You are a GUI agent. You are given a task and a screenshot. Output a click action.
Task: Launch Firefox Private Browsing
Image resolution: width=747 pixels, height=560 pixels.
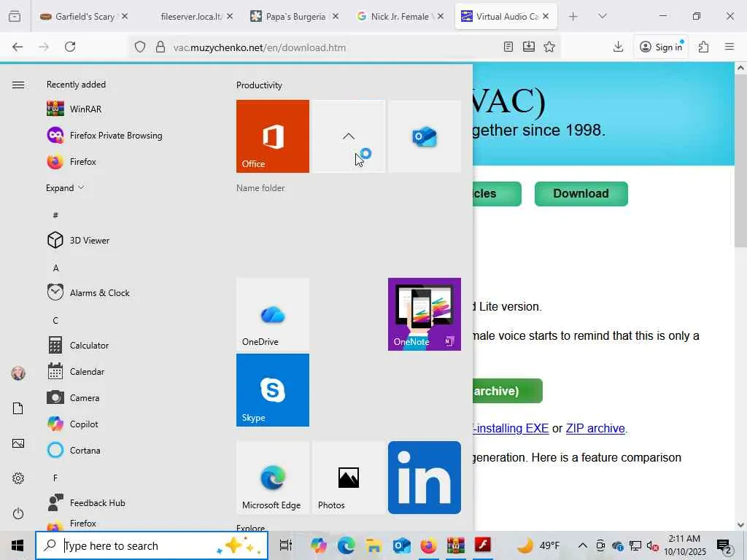coord(104,135)
